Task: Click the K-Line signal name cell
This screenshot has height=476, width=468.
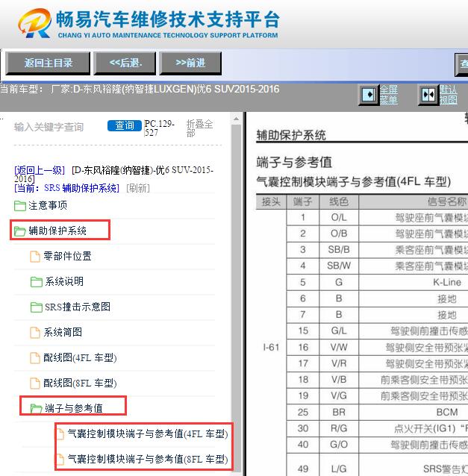Action: tap(447, 282)
